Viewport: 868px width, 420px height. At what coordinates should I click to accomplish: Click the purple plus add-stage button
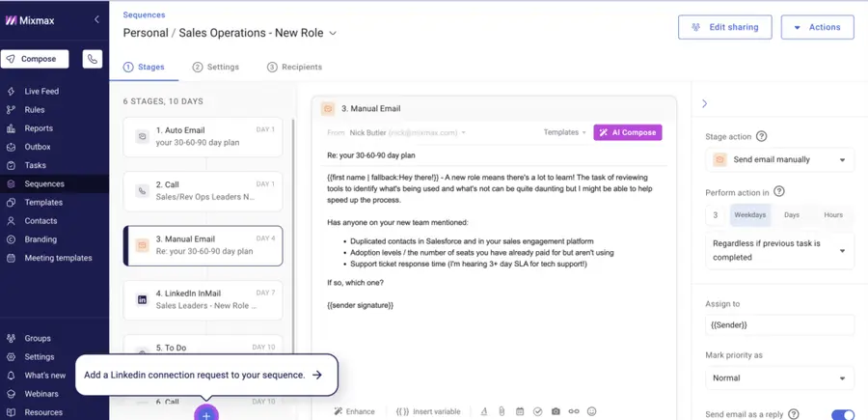point(206,414)
